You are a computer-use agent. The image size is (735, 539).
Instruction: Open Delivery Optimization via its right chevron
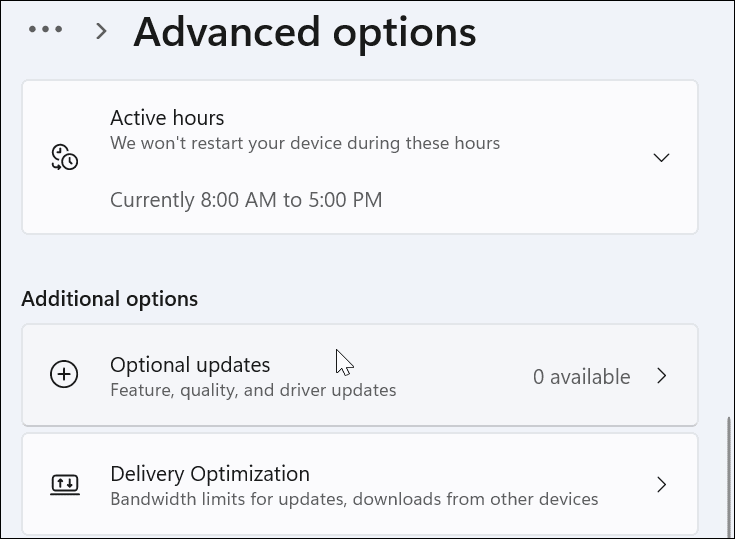pyautogui.click(x=661, y=485)
